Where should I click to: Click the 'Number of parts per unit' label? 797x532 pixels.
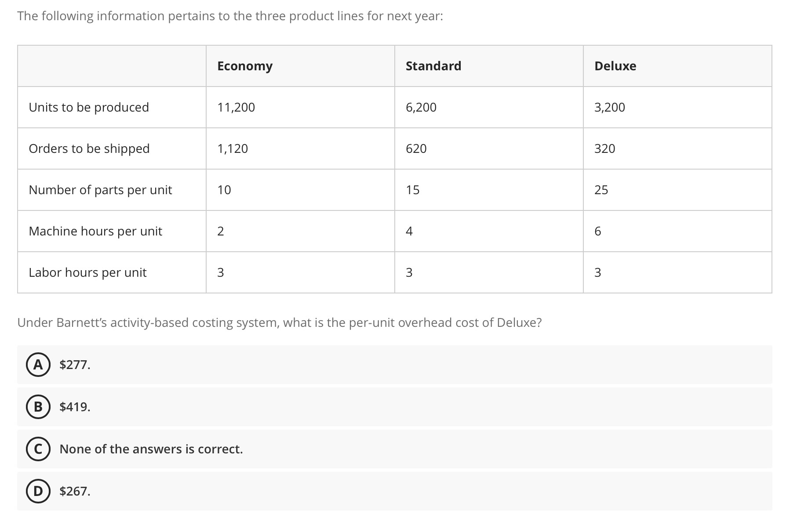100,190
